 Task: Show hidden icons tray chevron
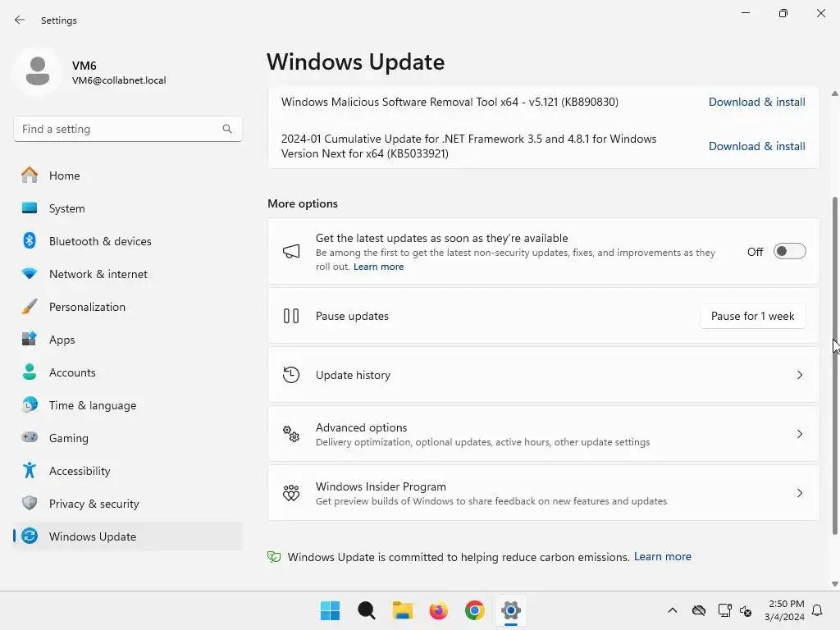point(673,610)
